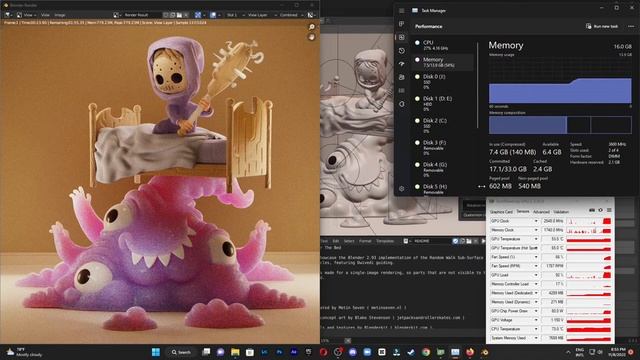Select Disk 4 (G:) in Performance list

click(x=442, y=170)
